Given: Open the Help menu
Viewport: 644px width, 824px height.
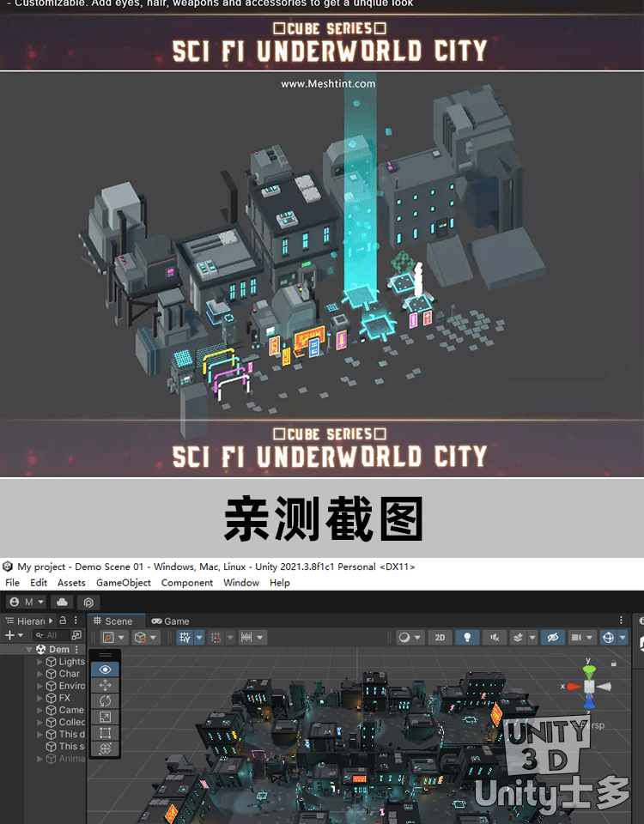Looking at the screenshot, I should [x=280, y=583].
